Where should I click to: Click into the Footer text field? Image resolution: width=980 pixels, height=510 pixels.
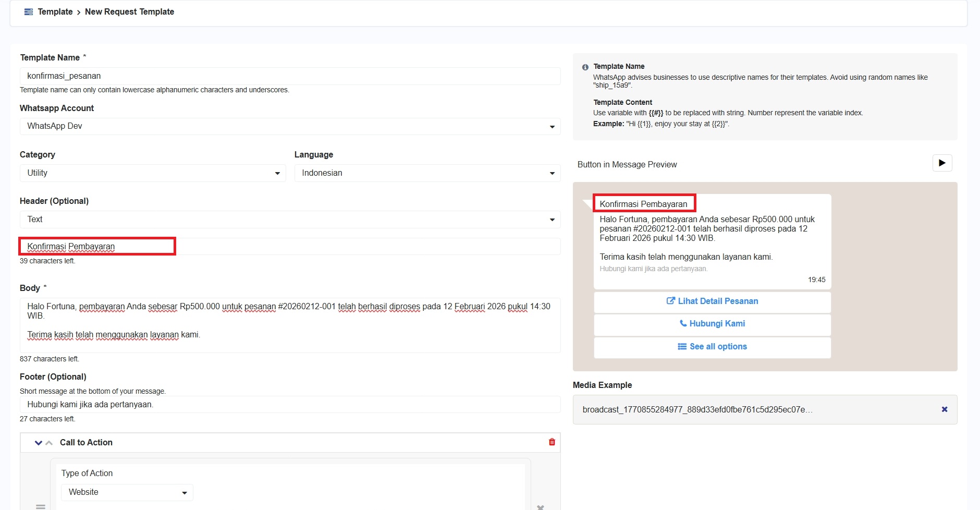coord(290,405)
